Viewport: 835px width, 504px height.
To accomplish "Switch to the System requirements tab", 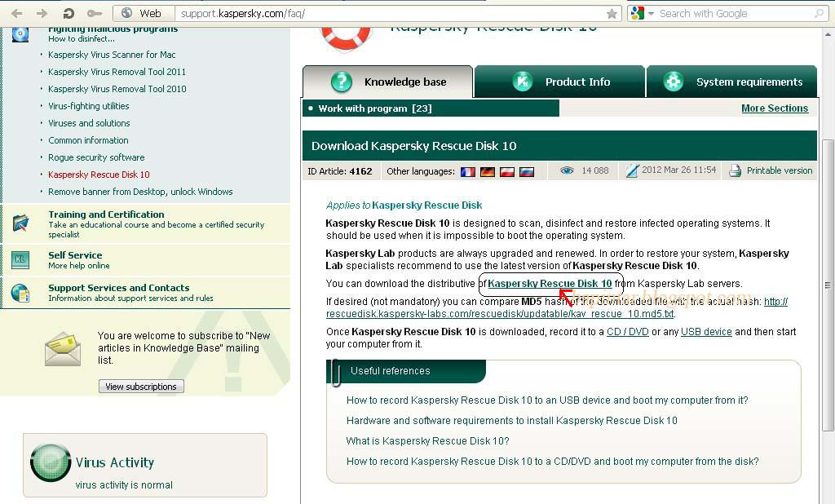I will click(x=731, y=82).
